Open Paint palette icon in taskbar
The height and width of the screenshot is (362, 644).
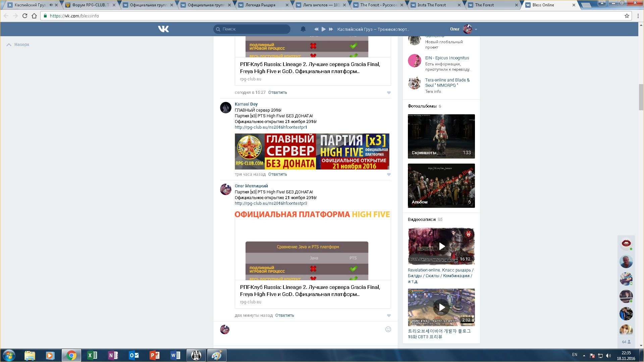pos(216,355)
